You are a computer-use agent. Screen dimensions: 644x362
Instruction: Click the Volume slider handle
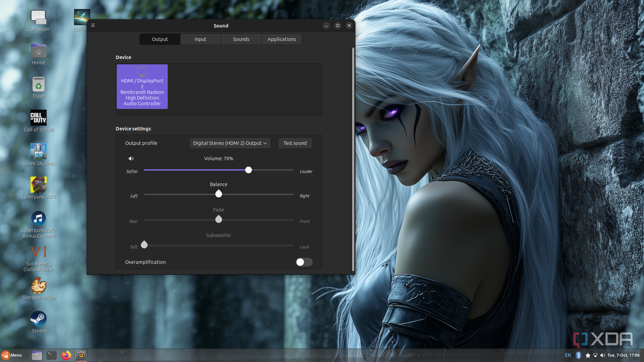click(249, 170)
